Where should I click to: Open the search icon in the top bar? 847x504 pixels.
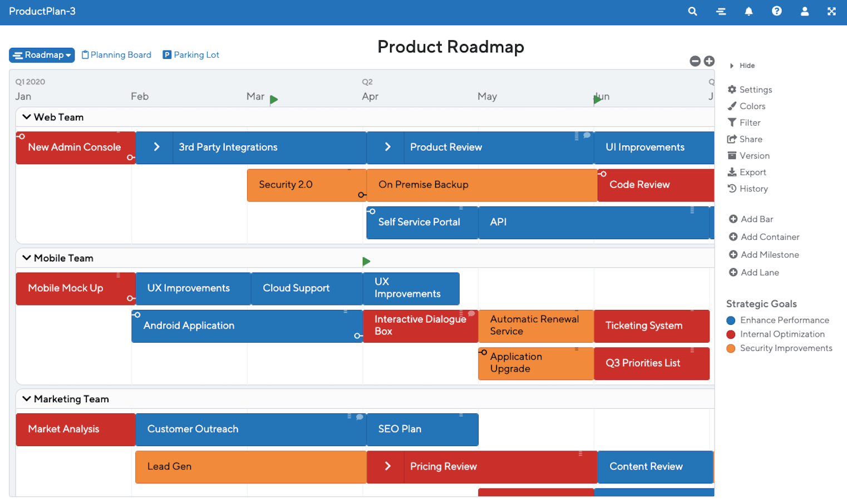click(692, 11)
